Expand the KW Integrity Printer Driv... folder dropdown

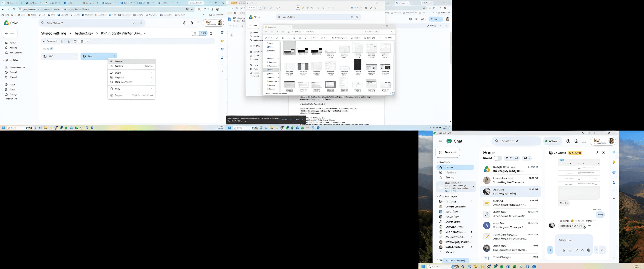click(145, 33)
